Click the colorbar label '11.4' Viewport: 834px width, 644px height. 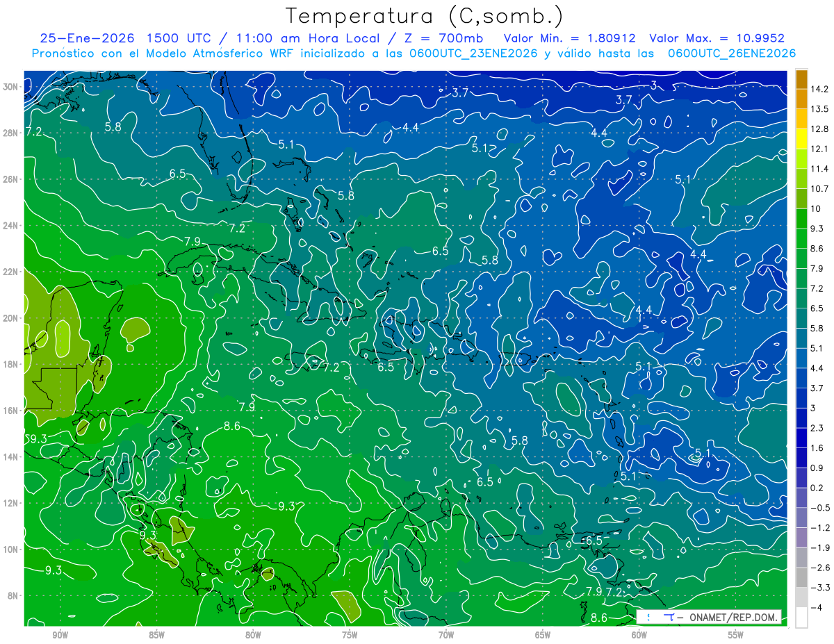point(819,169)
